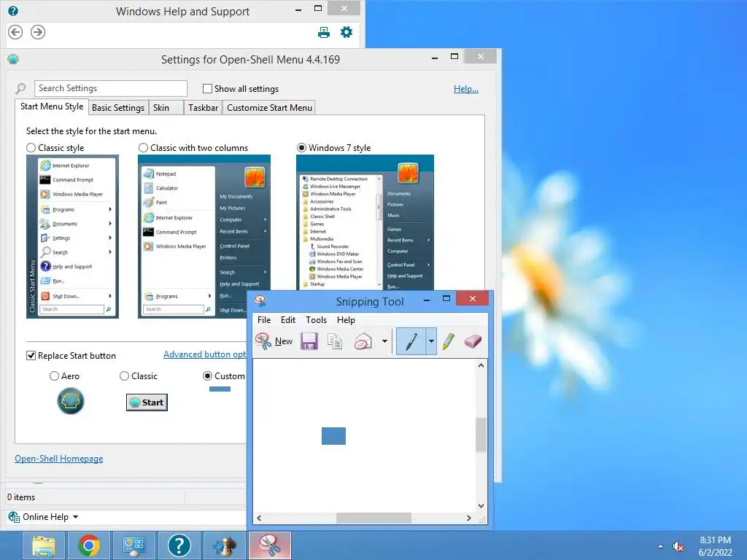Select the Pen tool in Snipping Tool
Image resolution: width=747 pixels, height=560 pixels.
tap(411, 341)
